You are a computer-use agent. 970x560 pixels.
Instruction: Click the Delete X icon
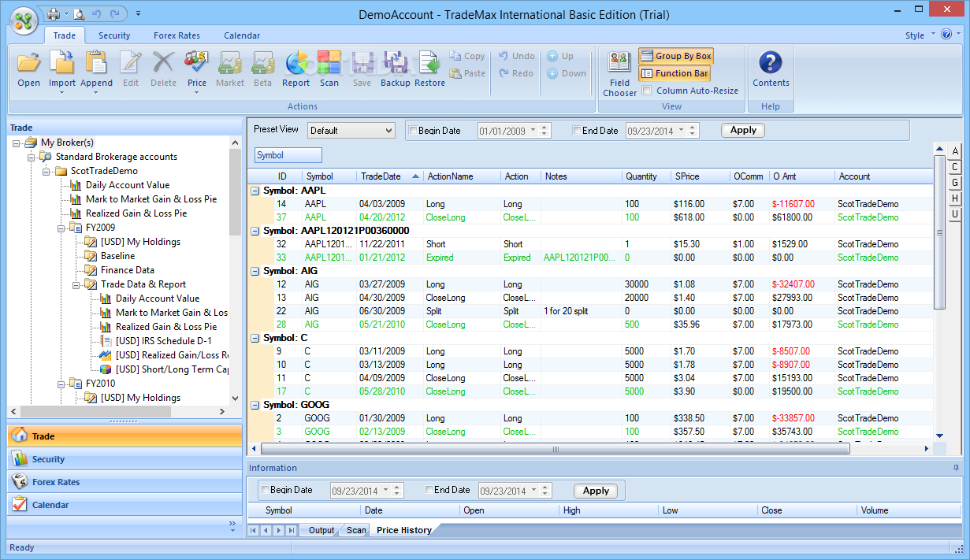point(163,62)
